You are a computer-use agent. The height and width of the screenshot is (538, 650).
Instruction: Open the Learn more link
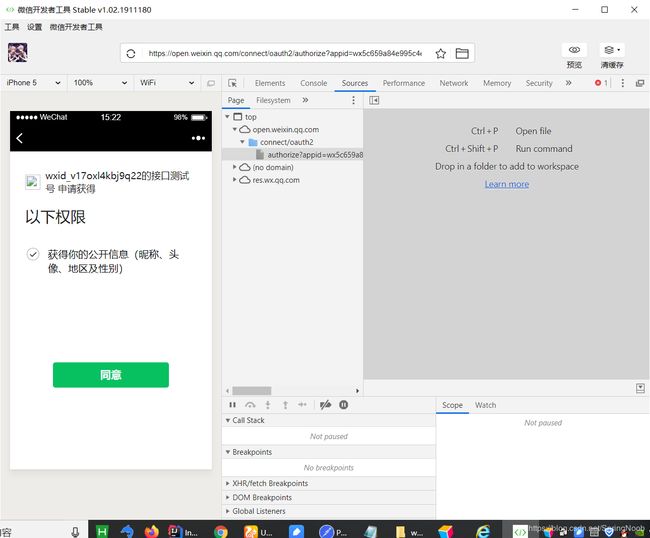[x=507, y=184]
